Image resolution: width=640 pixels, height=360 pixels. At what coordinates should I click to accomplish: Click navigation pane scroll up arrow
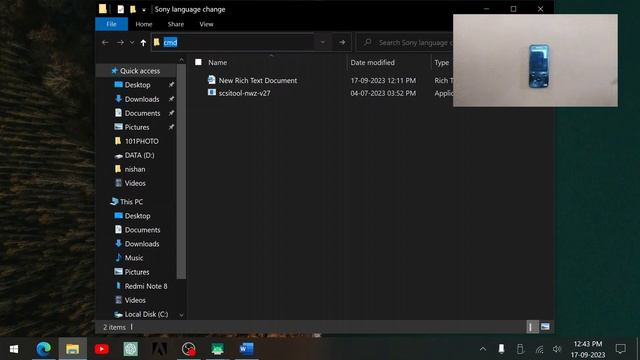[x=181, y=60]
